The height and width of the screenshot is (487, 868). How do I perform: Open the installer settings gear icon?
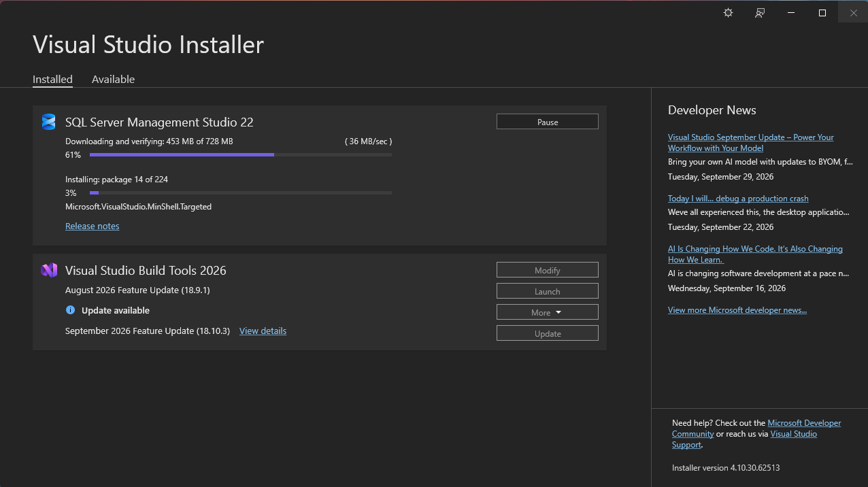click(728, 13)
